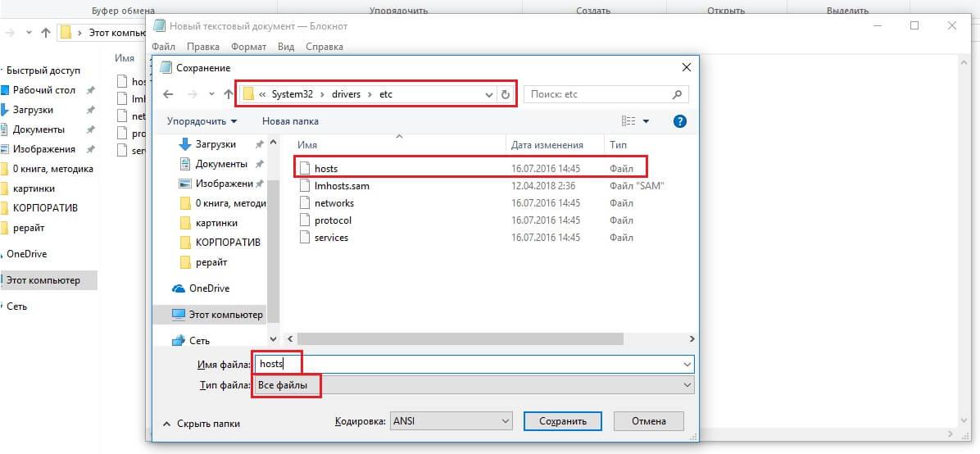This screenshot has width=980, height=454.
Task: Collapse folders with Скрыть папки
Action: [x=202, y=424]
